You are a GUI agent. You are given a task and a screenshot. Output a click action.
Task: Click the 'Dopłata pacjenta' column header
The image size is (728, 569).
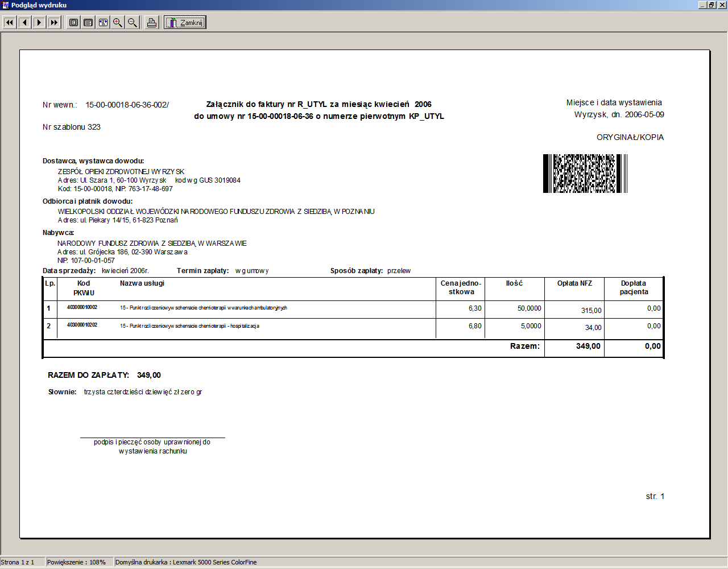pyautogui.click(x=634, y=287)
